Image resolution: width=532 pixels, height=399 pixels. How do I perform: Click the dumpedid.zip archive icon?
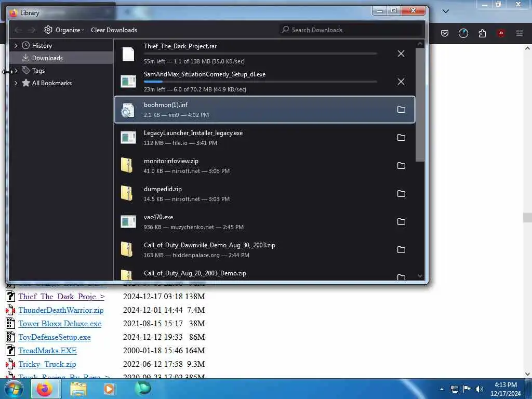click(x=127, y=193)
